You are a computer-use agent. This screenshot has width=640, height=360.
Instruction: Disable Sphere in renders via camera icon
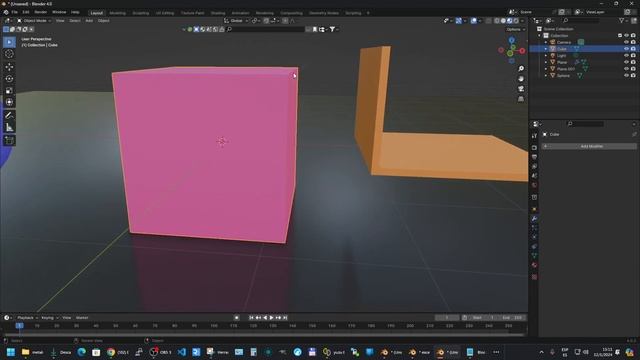tap(633, 76)
